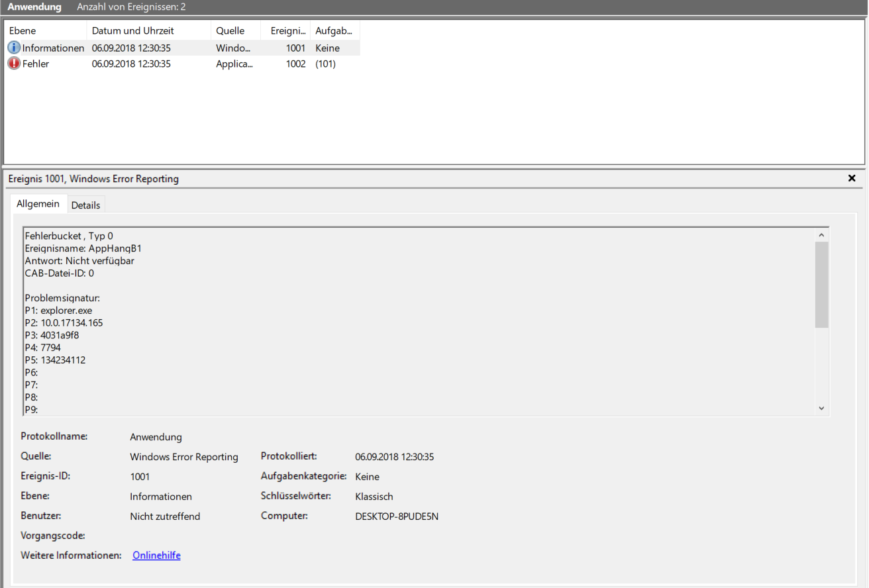869x588 pixels.
Task: Click the Keine cell in the event list
Action: [x=327, y=48]
